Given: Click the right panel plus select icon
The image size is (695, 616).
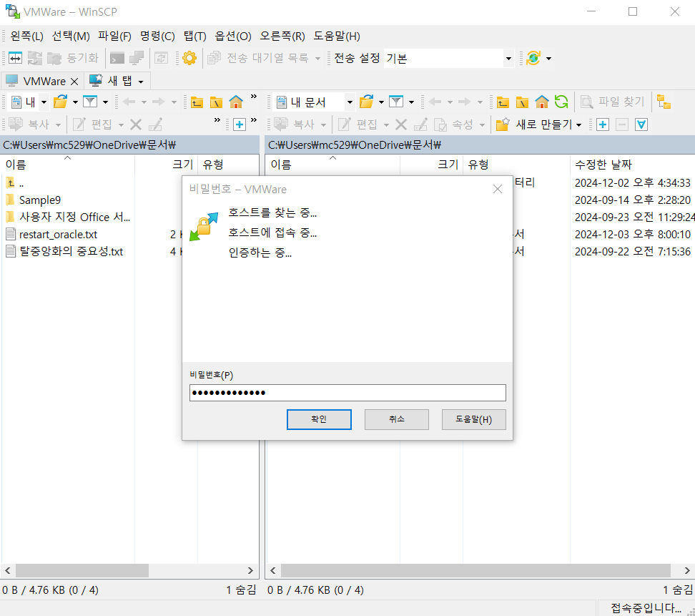Looking at the screenshot, I should (x=602, y=124).
